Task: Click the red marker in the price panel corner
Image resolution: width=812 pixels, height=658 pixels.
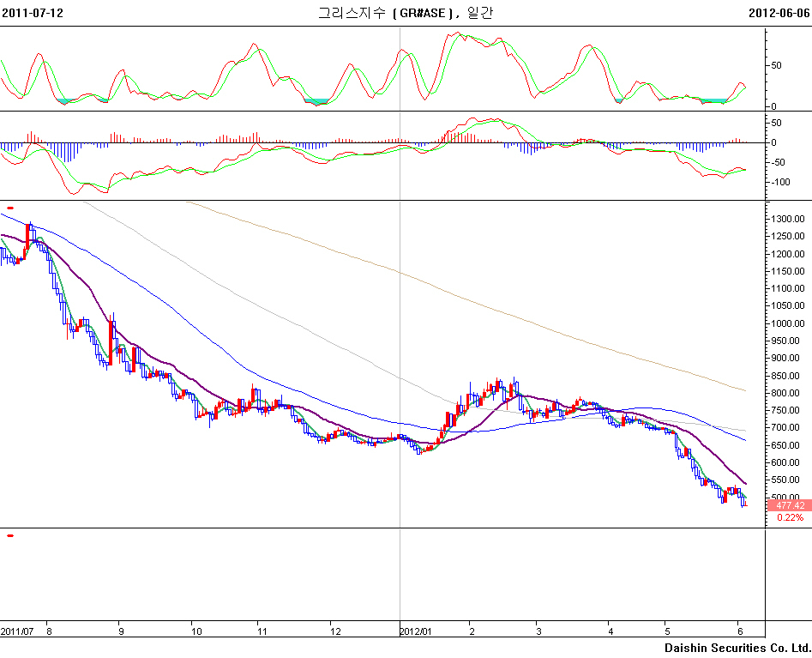Action: [10, 208]
